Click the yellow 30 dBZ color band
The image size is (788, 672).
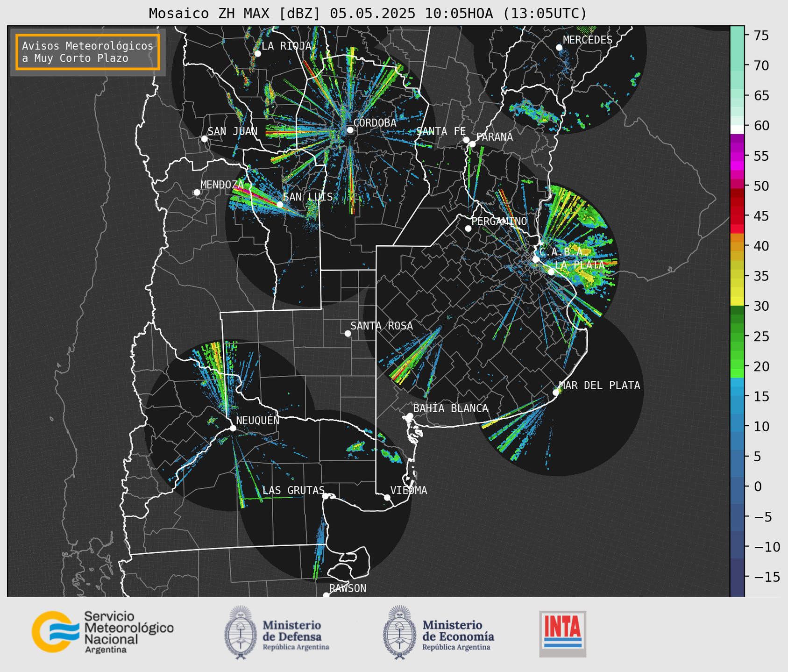737,301
